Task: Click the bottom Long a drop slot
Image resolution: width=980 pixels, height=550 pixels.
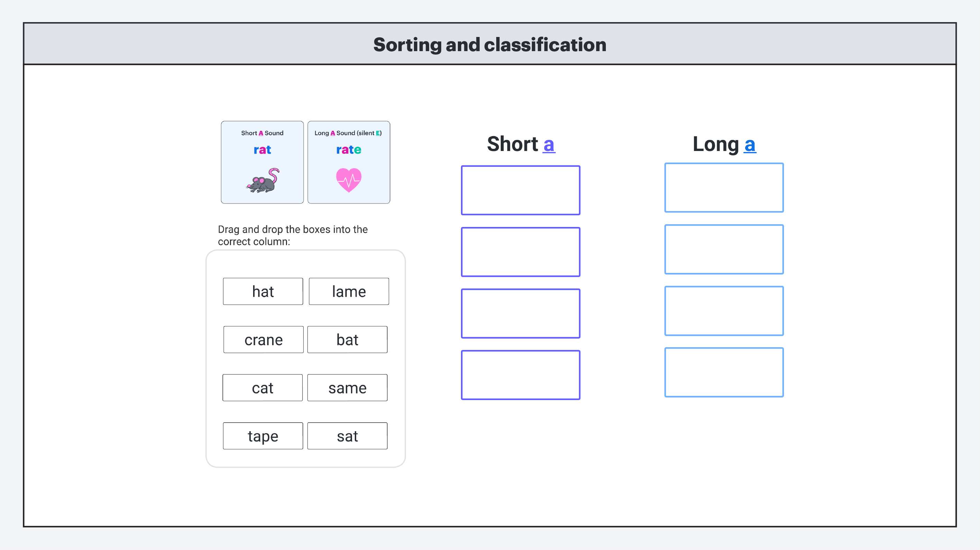Action: [723, 372]
